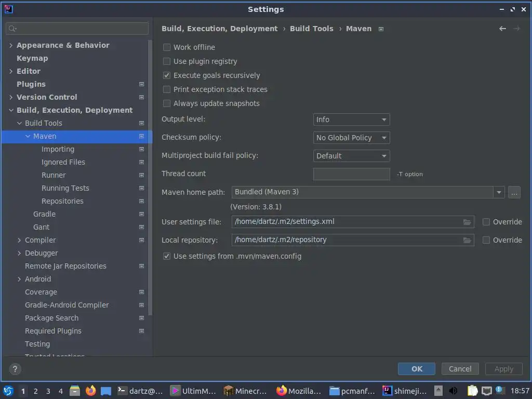The image size is (532, 399).
Task: Open the Maven home path dropdown arrow
Action: click(499, 192)
